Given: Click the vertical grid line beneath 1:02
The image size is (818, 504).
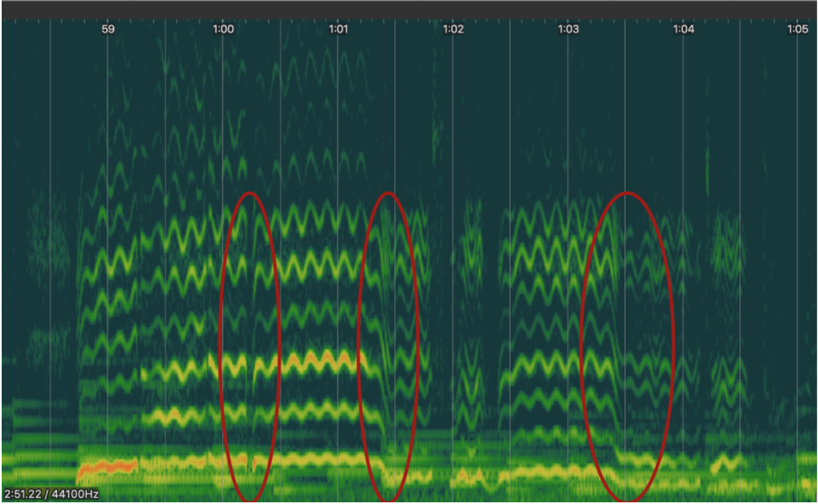Looking at the screenshot, I should 452,255.
